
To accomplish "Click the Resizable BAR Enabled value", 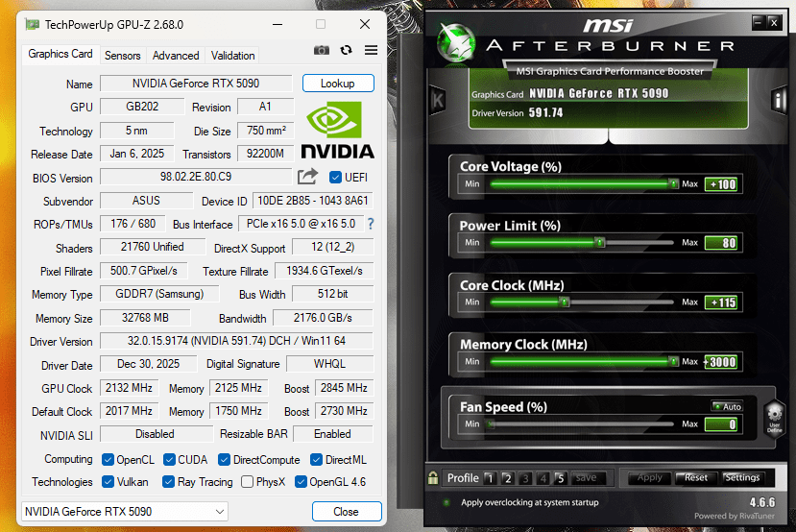I will click(333, 434).
